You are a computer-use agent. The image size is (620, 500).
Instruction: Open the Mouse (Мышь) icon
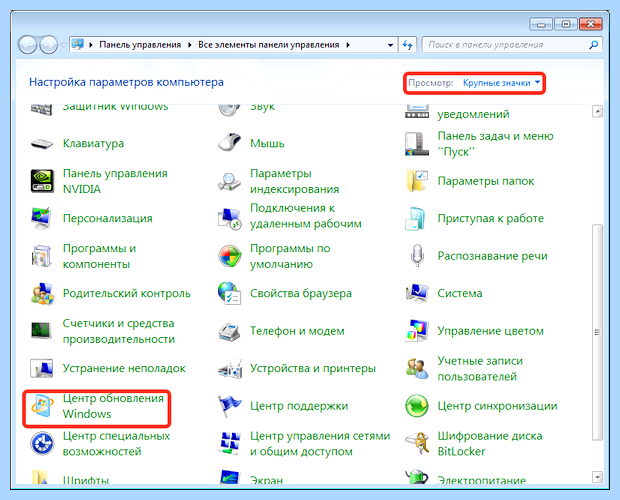[x=229, y=142]
